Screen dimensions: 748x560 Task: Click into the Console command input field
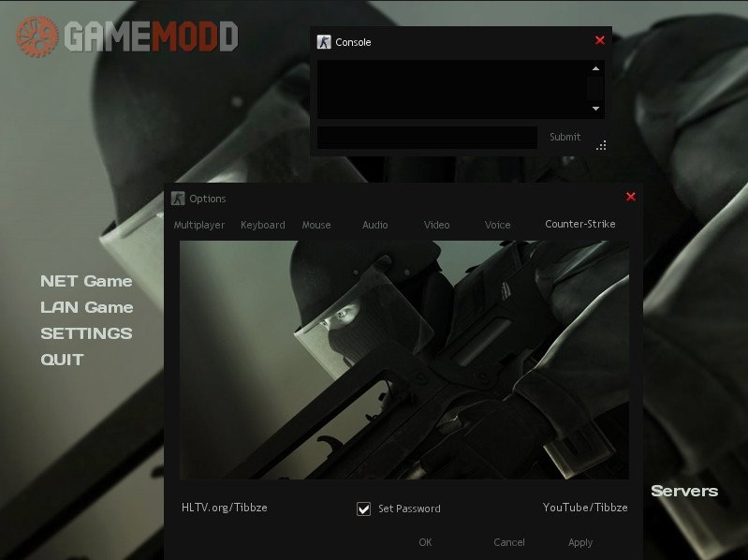pyautogui.click(x=427, y=138)
